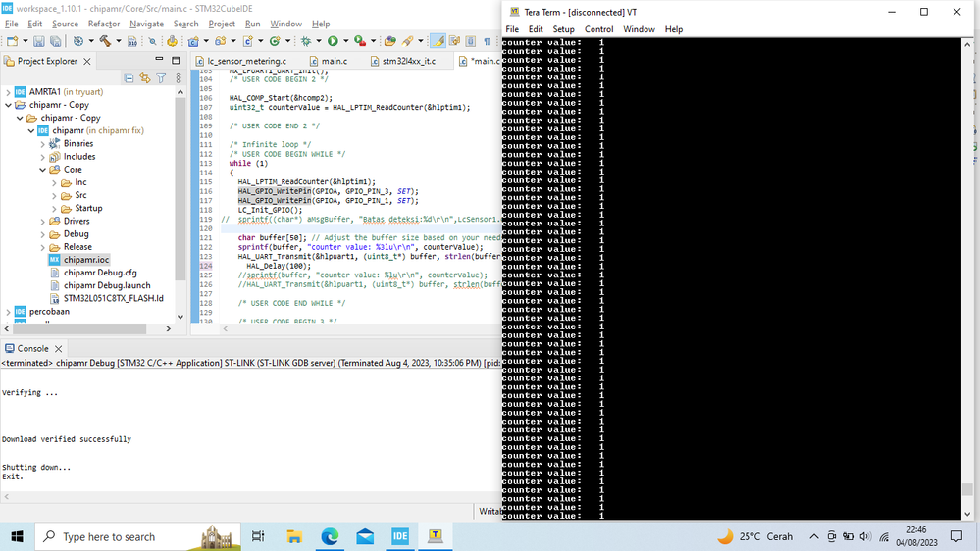Expand the AMRTA1 project

click(8, 92)
